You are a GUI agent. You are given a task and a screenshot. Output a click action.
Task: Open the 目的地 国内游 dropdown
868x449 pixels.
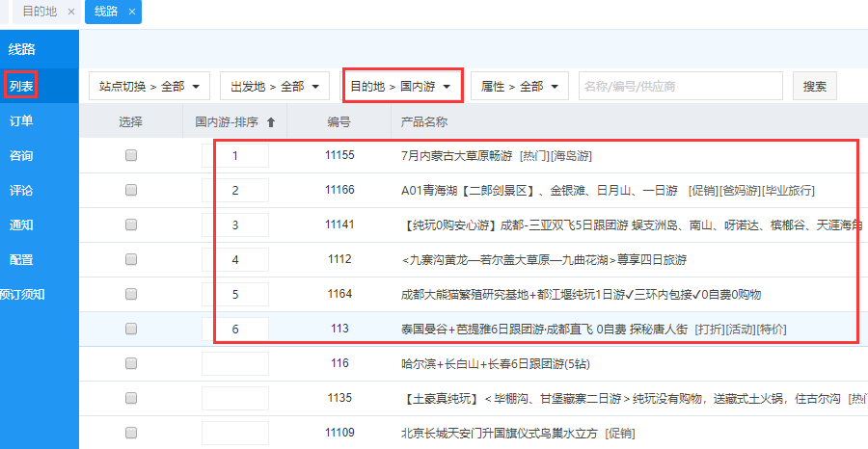[401, 87]
